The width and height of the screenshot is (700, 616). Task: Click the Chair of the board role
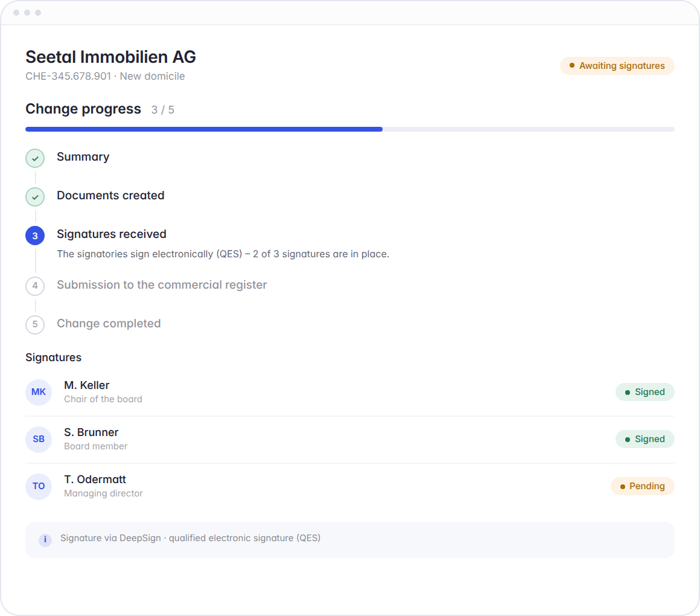[103, 399]
